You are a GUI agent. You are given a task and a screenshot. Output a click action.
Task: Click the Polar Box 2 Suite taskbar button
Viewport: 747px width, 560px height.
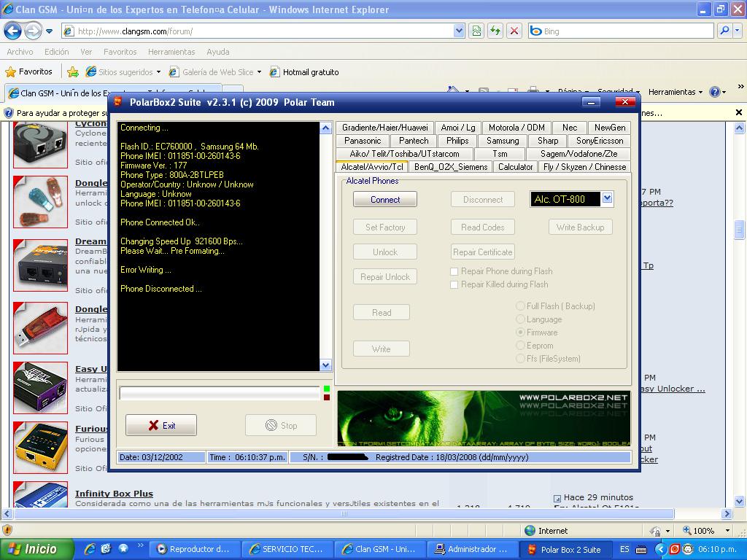[x=565, y=549]
